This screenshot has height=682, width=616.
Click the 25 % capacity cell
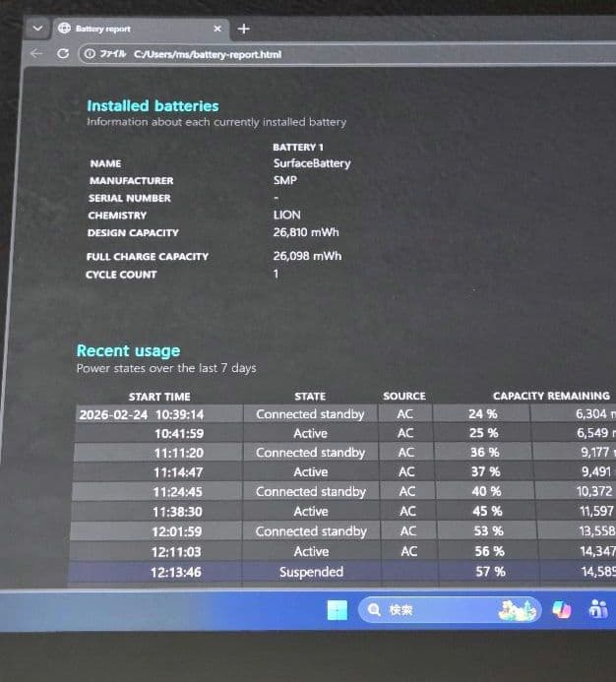(484, 433)
